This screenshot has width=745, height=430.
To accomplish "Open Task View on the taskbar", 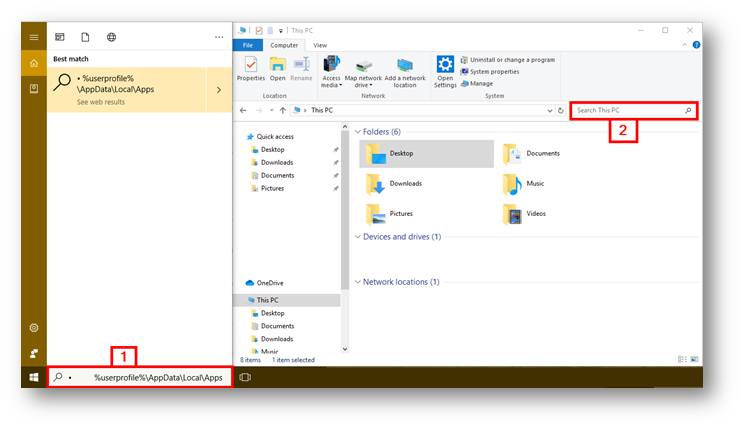I will click(x=245, y=377).
